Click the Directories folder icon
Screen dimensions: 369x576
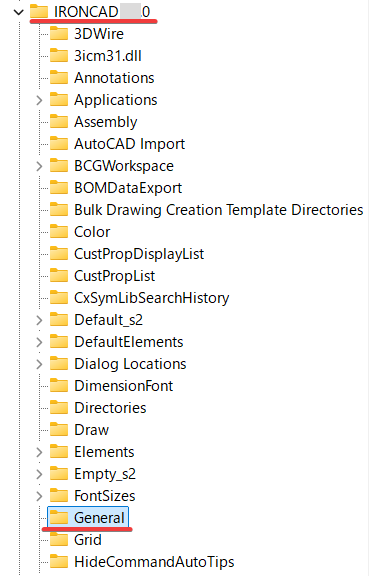pyautogui.click(x=59, y=407)
